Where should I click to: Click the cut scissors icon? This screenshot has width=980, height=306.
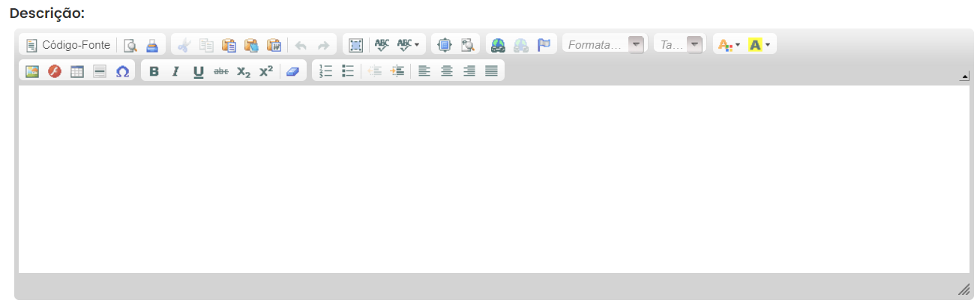click(x=184, y=45)
